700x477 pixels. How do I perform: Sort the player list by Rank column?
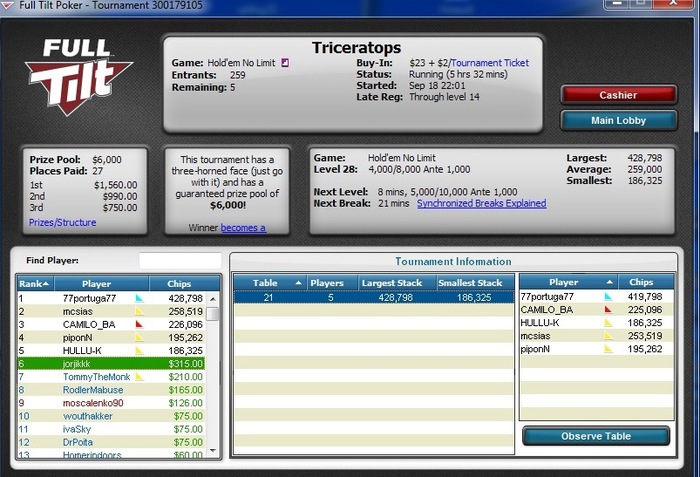[35, 284]
